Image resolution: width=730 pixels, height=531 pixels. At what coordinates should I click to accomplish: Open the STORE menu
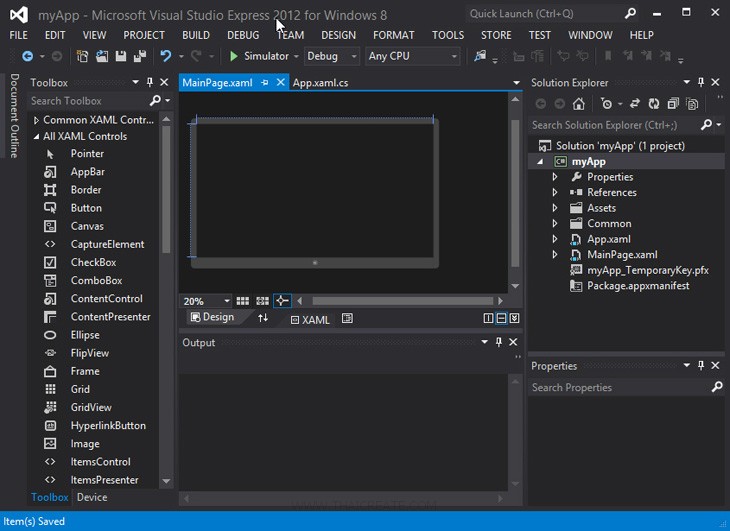click(496, 35)
